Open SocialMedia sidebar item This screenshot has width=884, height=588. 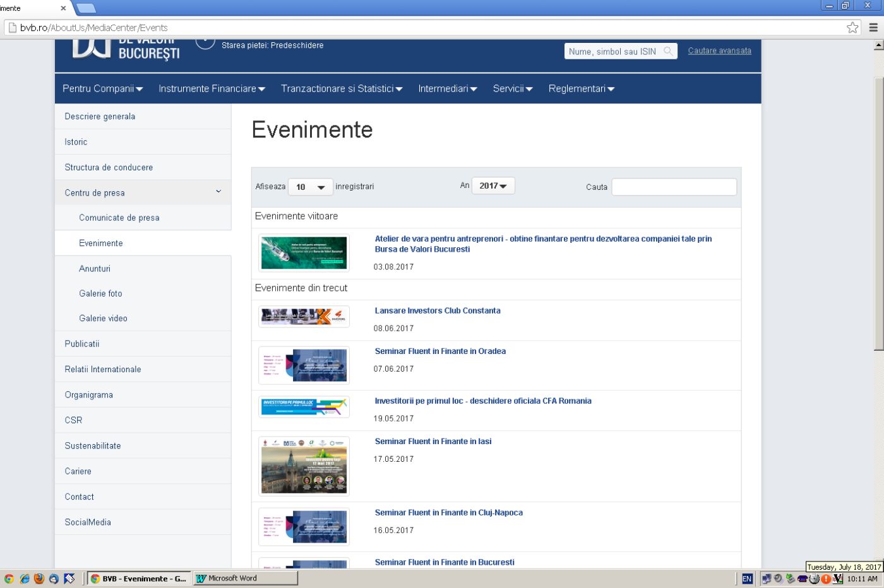pos(143,522)
